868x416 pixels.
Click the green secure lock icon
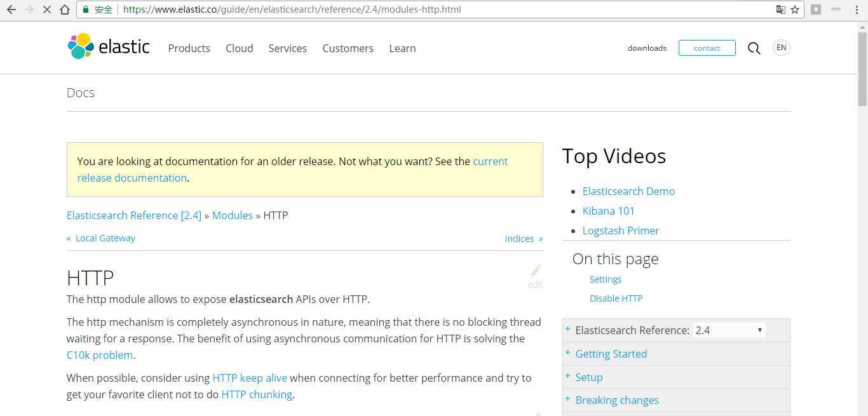coord(86,10)
